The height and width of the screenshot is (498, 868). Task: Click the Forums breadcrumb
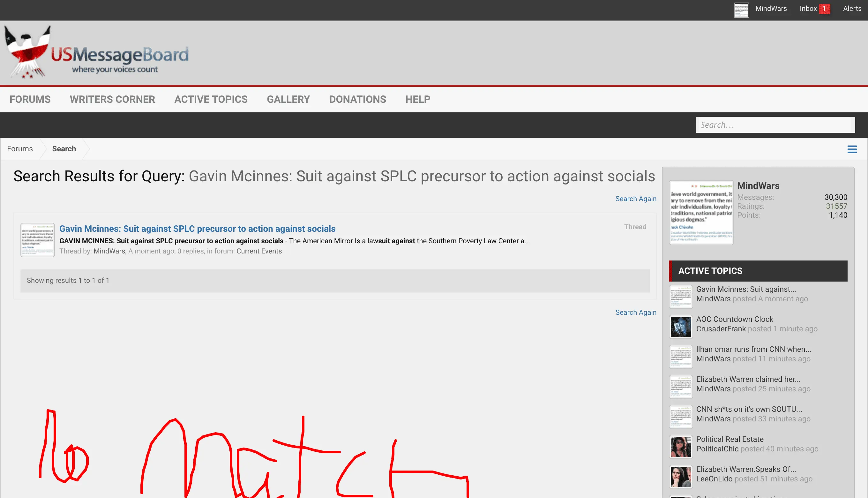point(20,149)
